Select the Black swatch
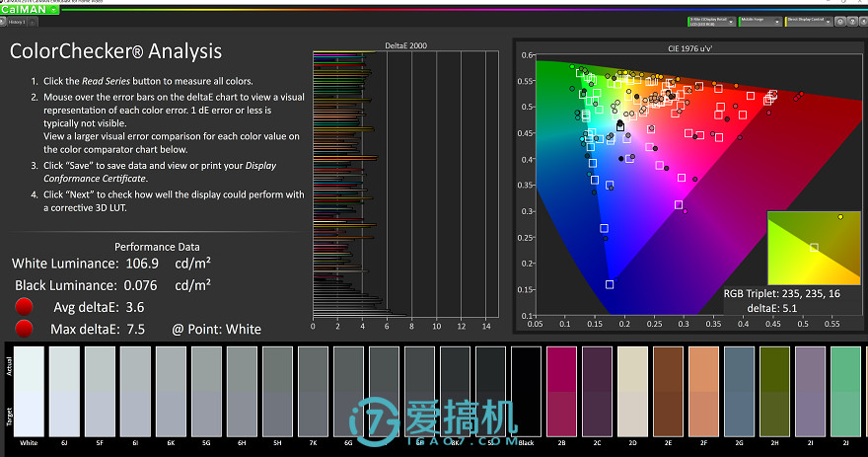868x457 pixels. click(x=527, y=392)
